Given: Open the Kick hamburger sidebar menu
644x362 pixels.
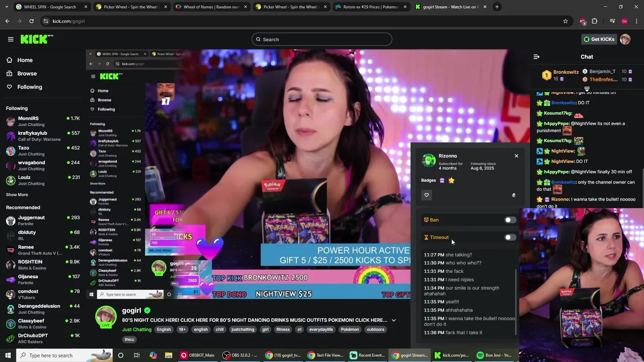Looking at the screenshot, I should (x=11, y=39).
